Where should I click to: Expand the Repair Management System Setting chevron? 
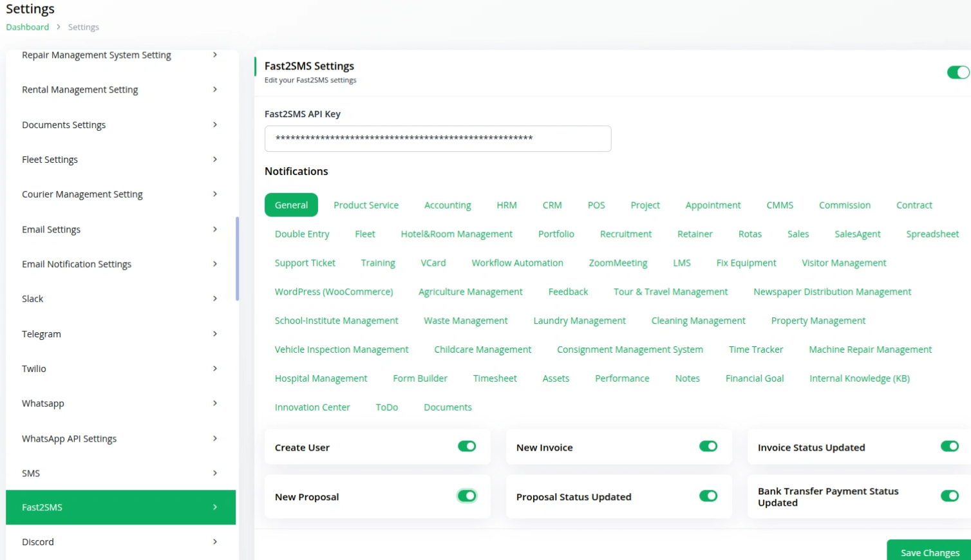215,55
